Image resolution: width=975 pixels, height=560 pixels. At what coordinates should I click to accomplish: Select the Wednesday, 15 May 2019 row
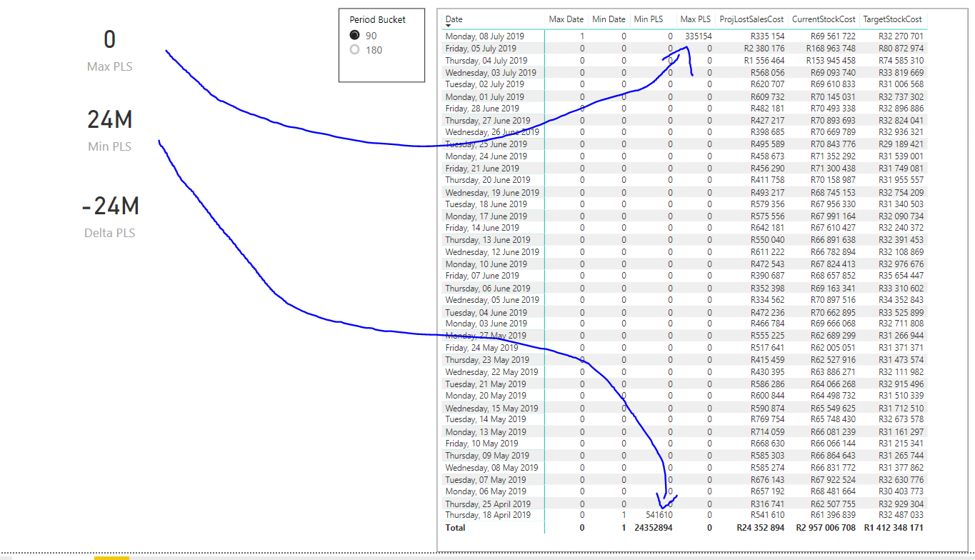click(x=684, y=408)
